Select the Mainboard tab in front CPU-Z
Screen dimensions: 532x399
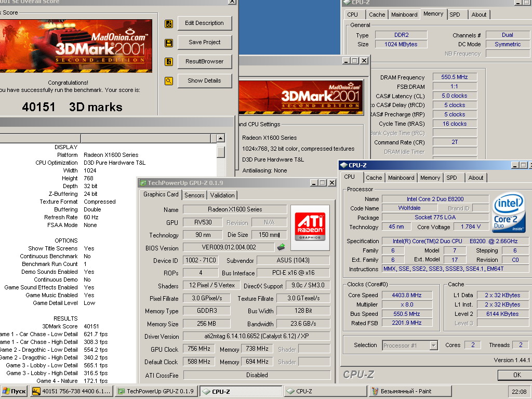401,178
